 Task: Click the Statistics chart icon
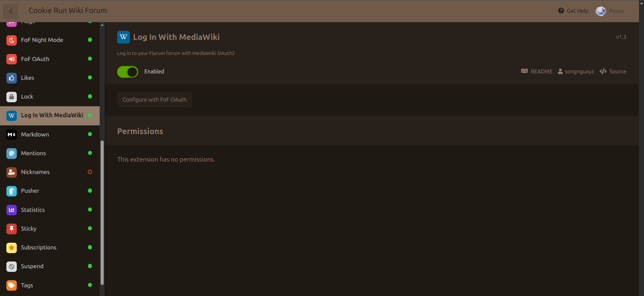(x=11, y=210)
